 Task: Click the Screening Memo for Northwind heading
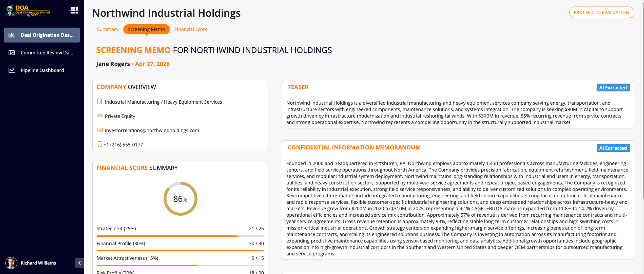click(x=214, y=50)
